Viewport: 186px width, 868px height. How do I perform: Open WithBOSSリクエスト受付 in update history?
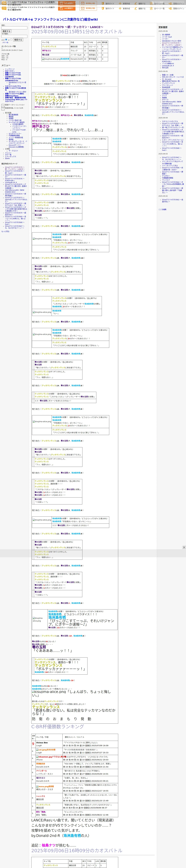coord(172,41)
